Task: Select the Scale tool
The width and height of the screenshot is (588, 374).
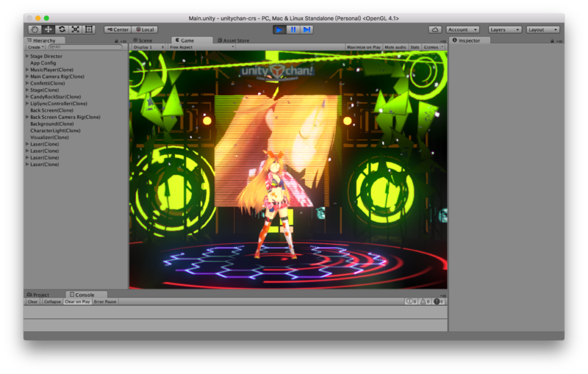Action: tap(75, 29)
